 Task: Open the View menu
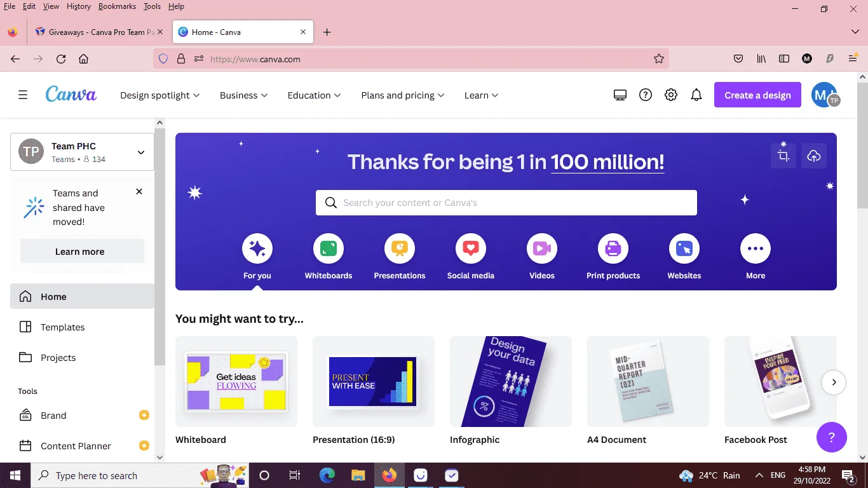click(x=51, y=6)
